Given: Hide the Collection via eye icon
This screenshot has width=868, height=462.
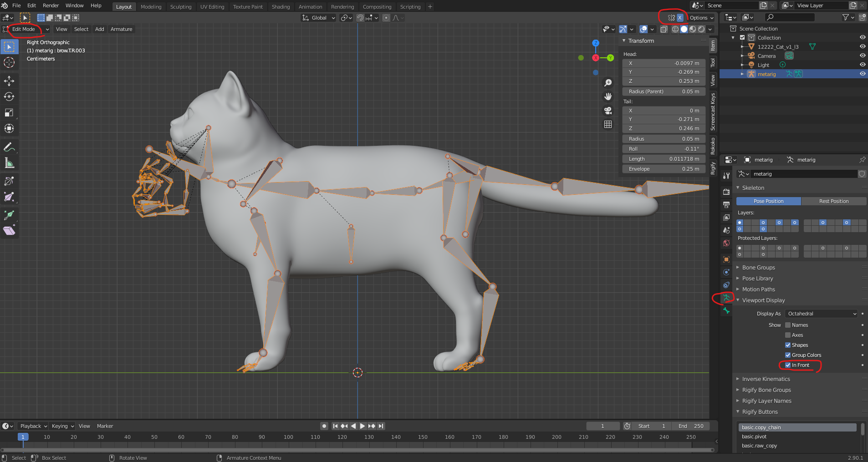Looking at the screenshot, I should (863, 38).
